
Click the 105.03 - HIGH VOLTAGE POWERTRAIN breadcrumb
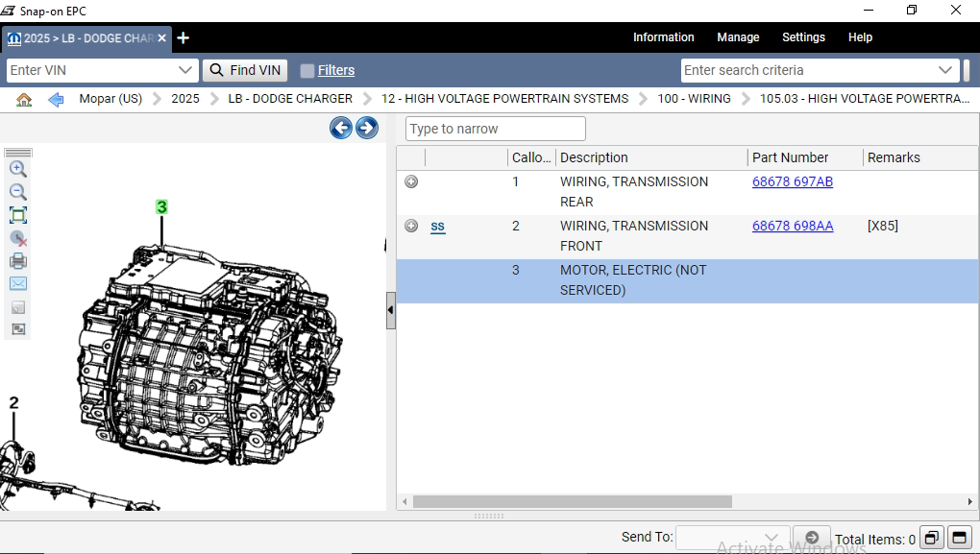865,99
